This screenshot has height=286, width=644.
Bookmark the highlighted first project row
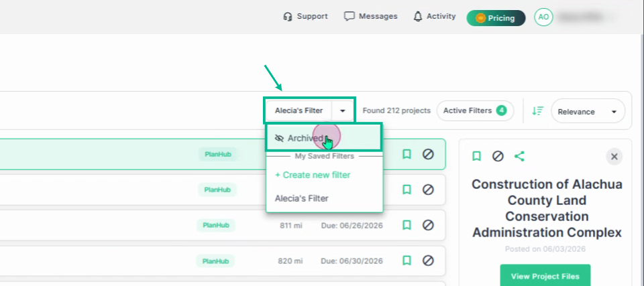click(407, 154)
